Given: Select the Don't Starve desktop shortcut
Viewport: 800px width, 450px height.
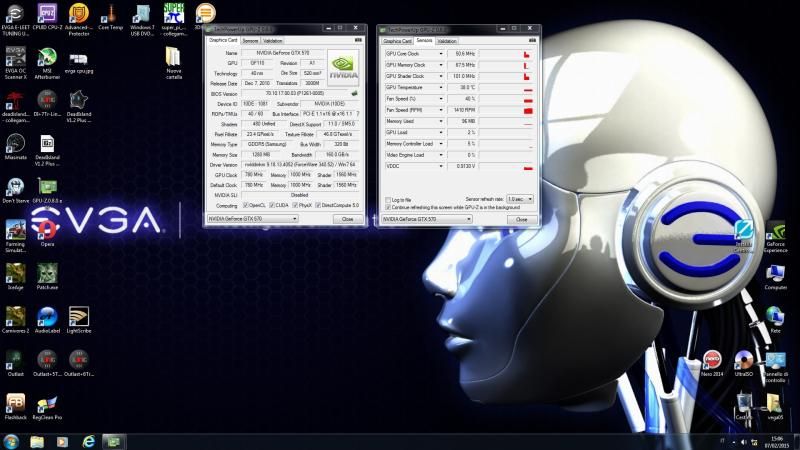Looking at the screenshot, I should tap(15, 190).
